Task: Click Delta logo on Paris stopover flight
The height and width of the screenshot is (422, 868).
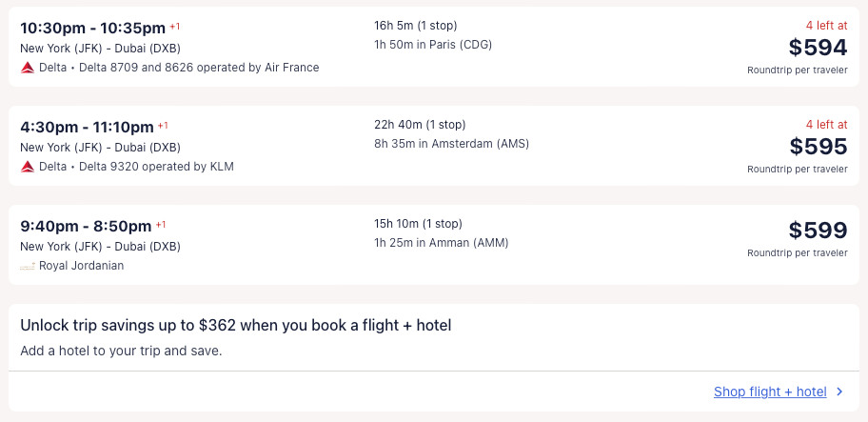Action: pos(28,68)
